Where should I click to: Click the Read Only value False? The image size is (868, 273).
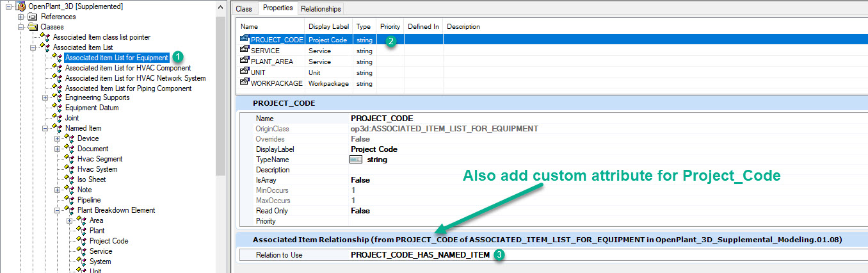pyautogui.click(x=607, y=211)
